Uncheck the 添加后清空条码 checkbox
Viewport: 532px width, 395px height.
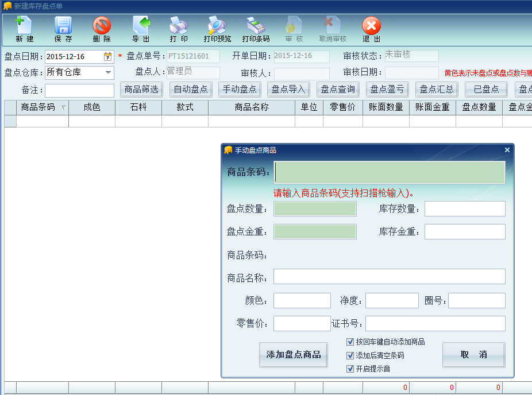350,355
